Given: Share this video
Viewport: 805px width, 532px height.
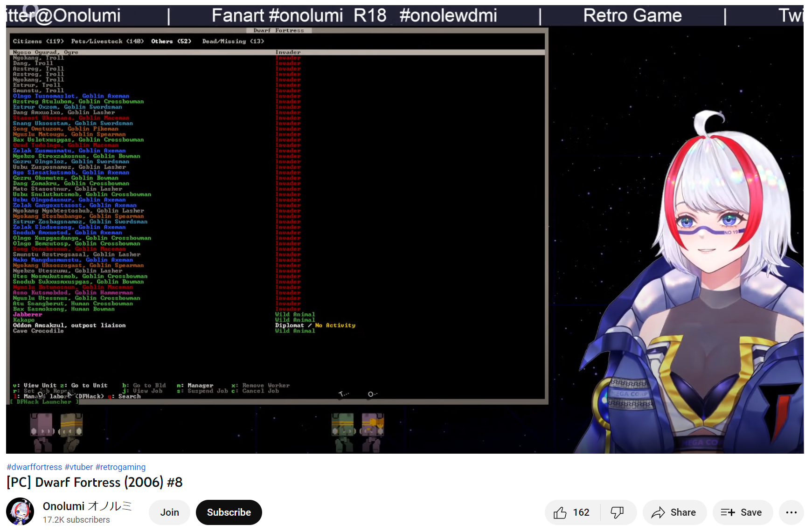Looking at the screenshot, I should click(674, 512).
